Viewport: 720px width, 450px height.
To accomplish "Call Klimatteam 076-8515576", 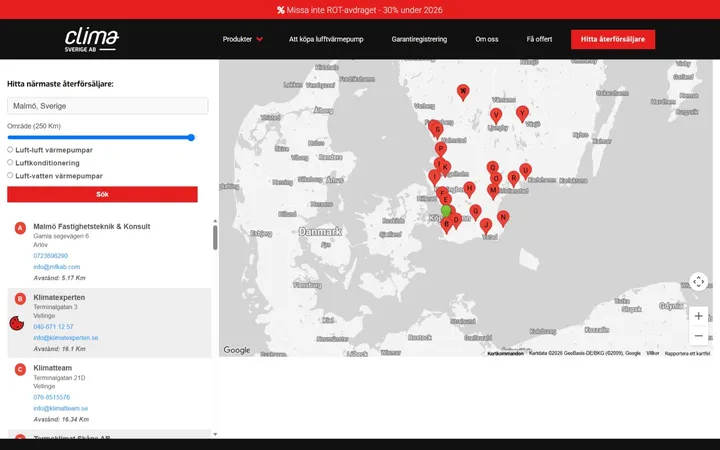I will [x=51, y=397].
